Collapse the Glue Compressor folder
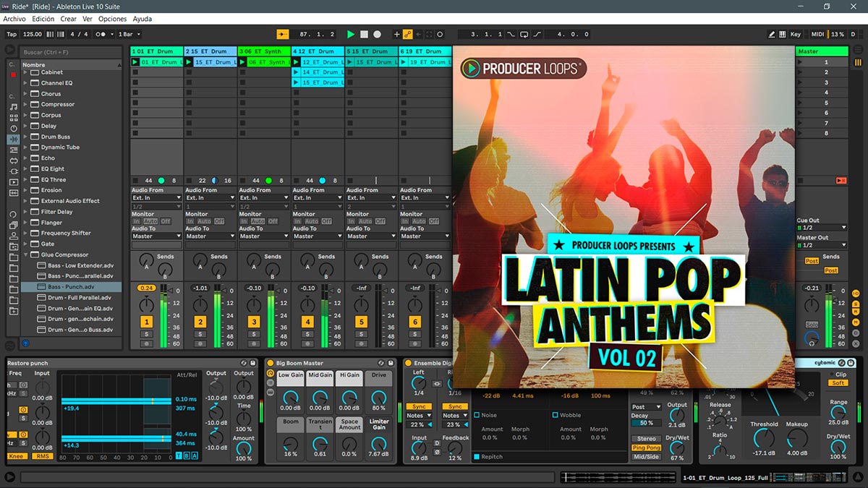868x488 pixels. [26, 254]
